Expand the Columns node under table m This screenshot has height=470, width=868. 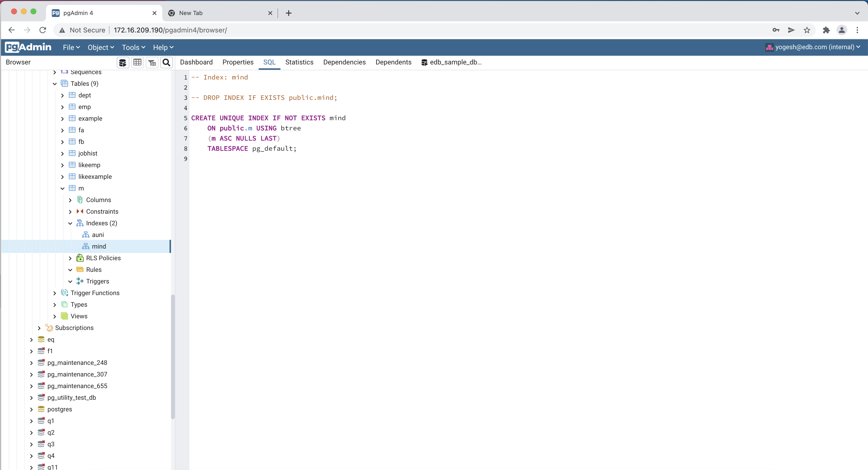70,200
